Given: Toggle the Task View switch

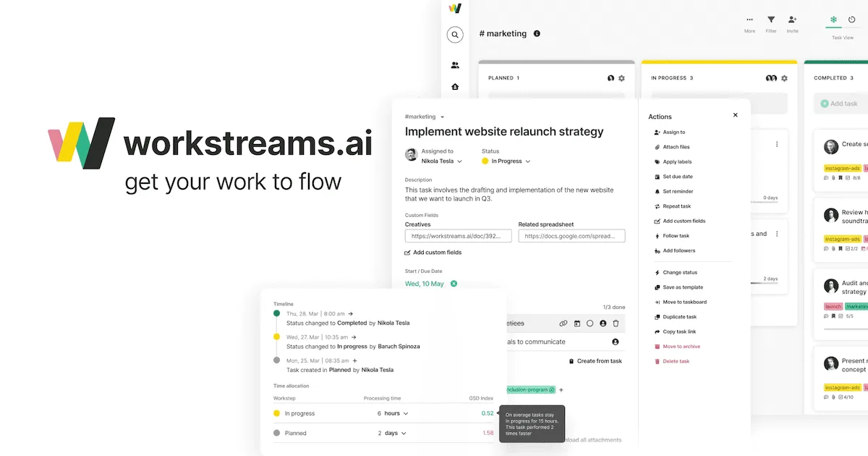Looking at the screenshot, I should click(841, 24).
